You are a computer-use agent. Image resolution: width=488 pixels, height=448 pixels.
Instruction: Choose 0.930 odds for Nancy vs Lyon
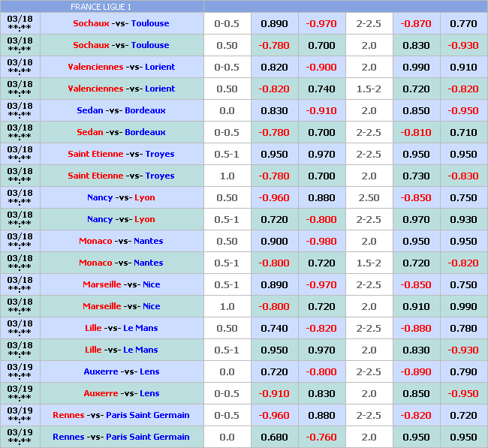pos(463,219)
